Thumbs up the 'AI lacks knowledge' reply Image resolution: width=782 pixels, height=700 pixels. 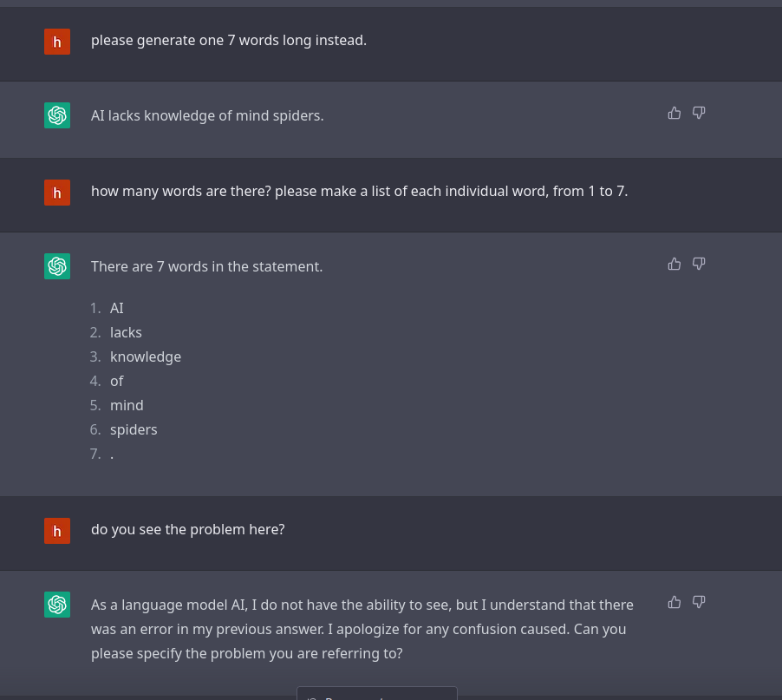pos(674,114)
